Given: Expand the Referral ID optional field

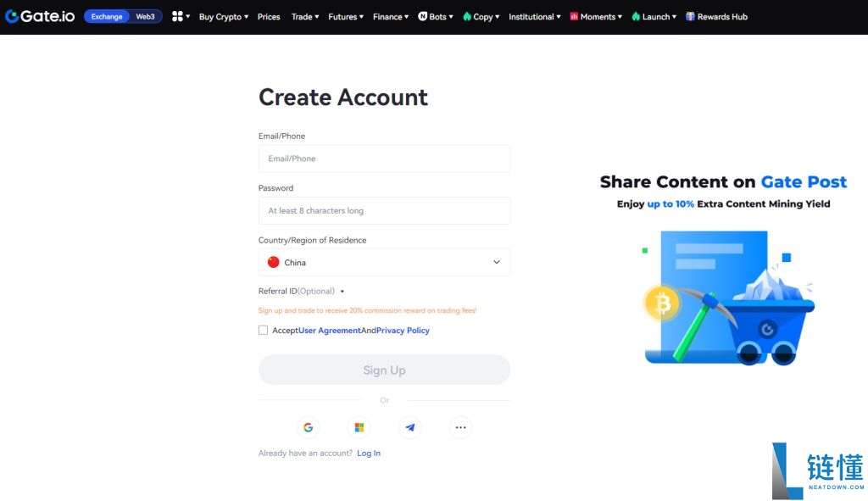Looking at the screenshot, I should (302, 291).
